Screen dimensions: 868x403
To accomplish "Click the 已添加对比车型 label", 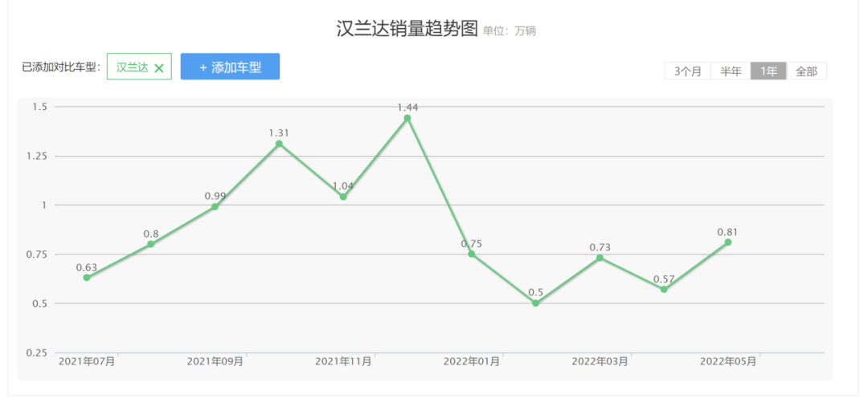I will (x=61, y=67).
